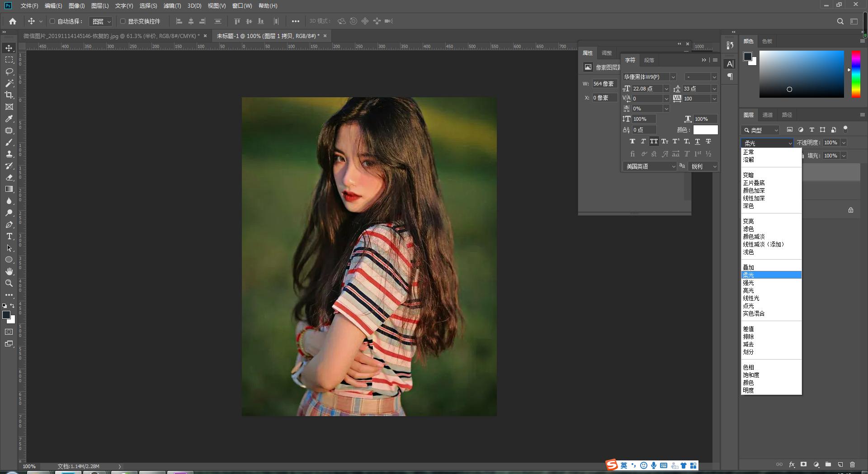Open the 华康黑体W9(P) font dropdown
This screenshot has width=868, height=474.
click(x=673, y=77)
